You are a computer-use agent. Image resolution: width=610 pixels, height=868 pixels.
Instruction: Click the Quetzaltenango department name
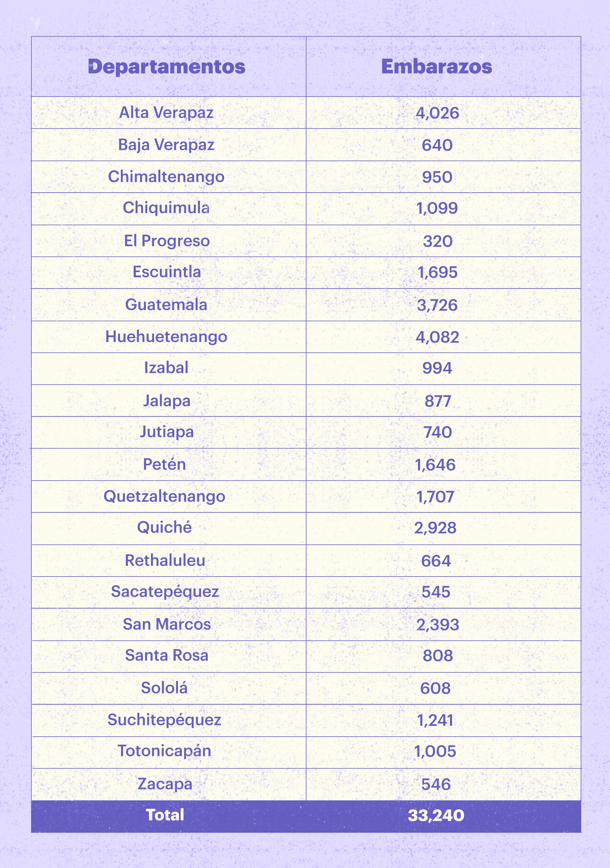(x=164, y=496)
